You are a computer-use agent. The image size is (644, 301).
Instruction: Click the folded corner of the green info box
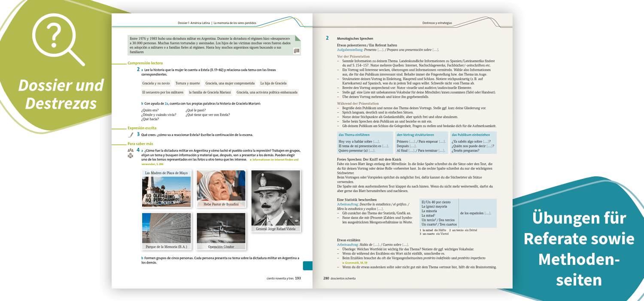[298, 38]
